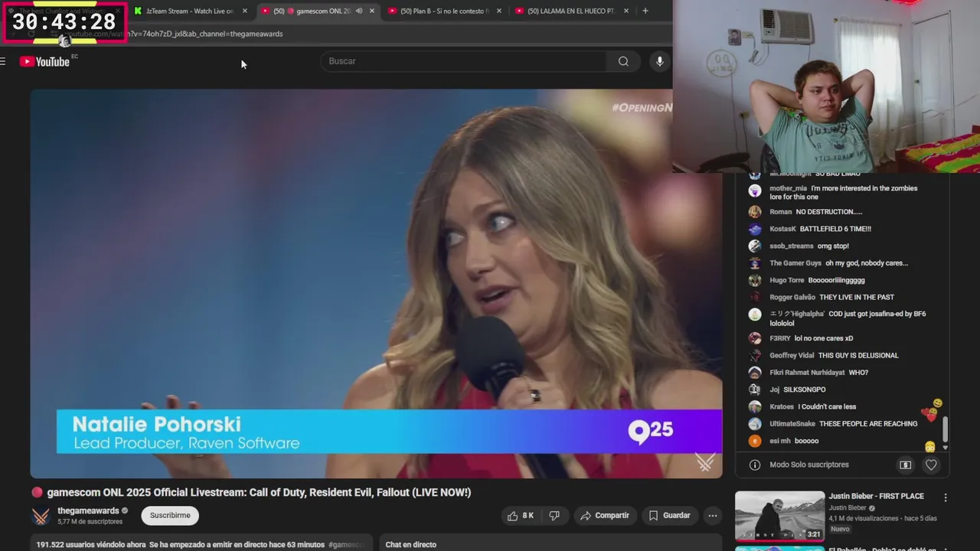Click ssob_streams avatar in chat
Viewport: 980px width, 551px height.
click(755, 246)
